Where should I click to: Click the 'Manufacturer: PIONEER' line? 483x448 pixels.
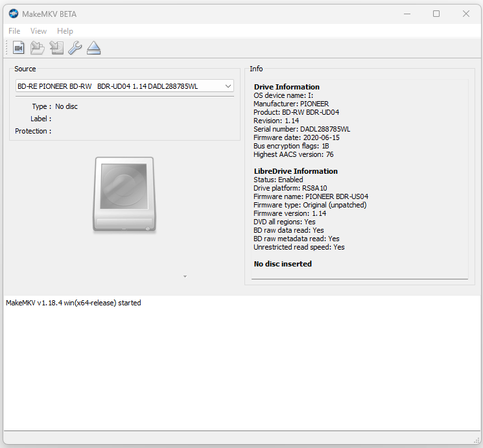(x=291, y=104)
